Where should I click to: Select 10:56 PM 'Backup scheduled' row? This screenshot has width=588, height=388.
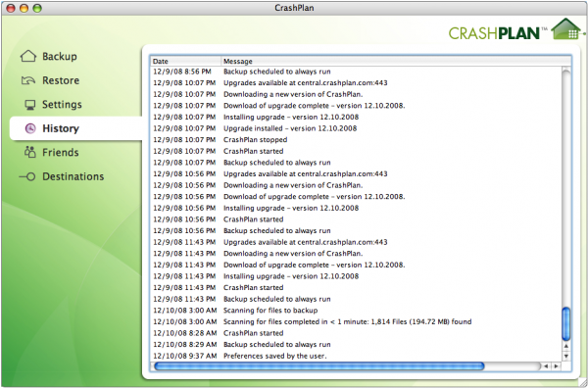pyautogui.click(x=357, y=230)
